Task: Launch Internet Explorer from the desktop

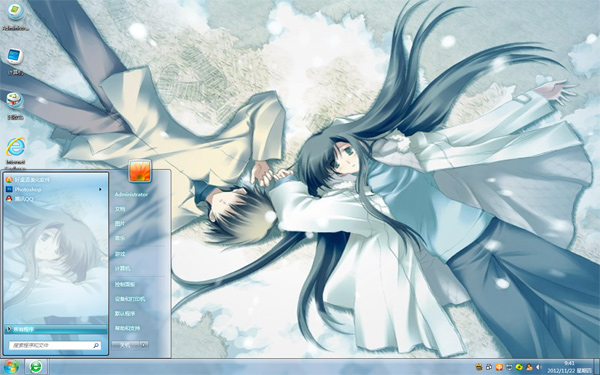Action: [x=16, y=152]
